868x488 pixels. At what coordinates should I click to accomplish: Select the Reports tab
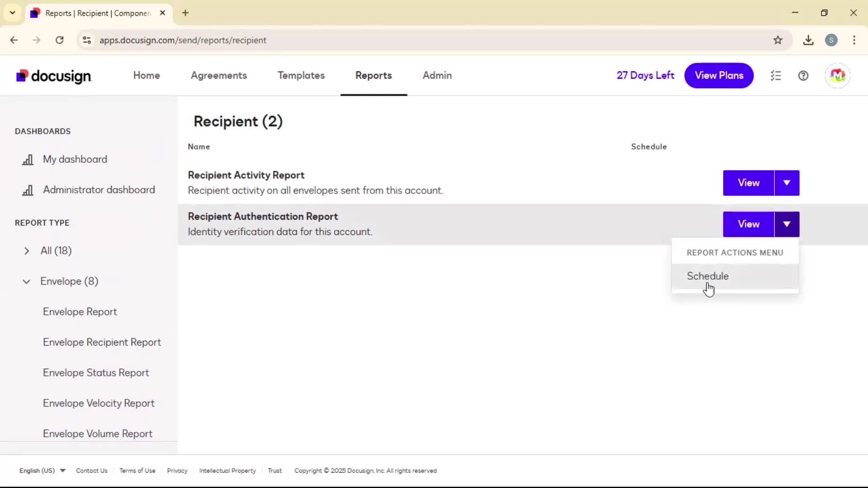[373, 75]
